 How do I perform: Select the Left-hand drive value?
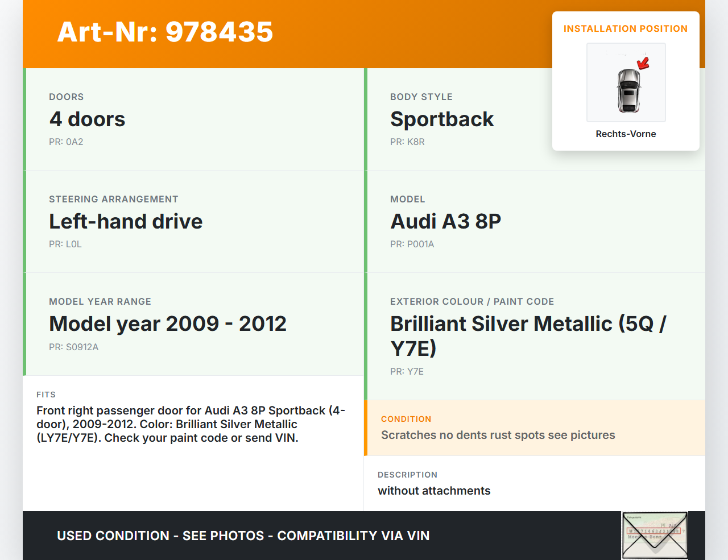click(126, 221)
